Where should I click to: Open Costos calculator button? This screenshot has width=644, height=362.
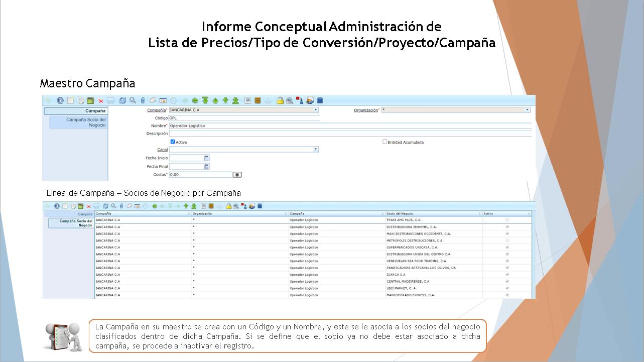237,175
